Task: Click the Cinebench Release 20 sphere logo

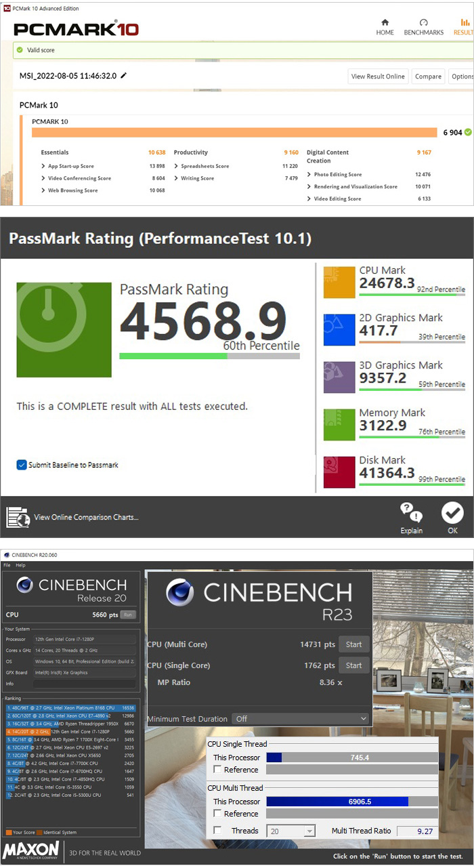Action: (25, 585)
